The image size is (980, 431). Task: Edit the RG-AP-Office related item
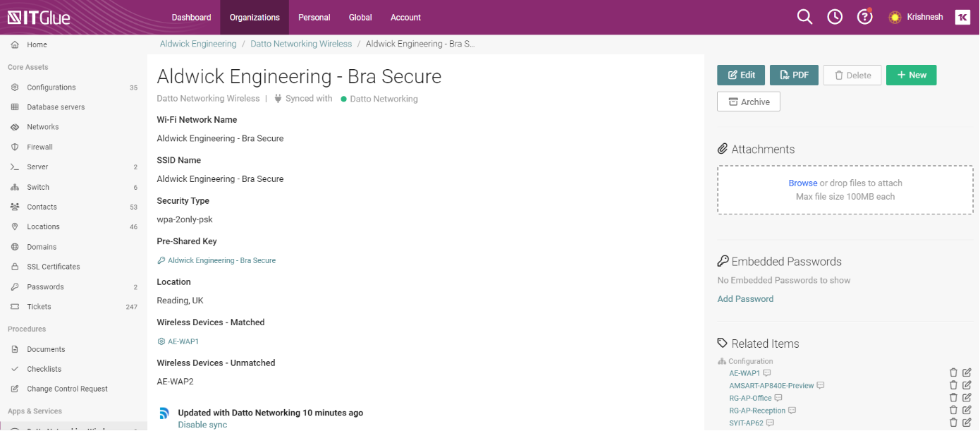967,398
